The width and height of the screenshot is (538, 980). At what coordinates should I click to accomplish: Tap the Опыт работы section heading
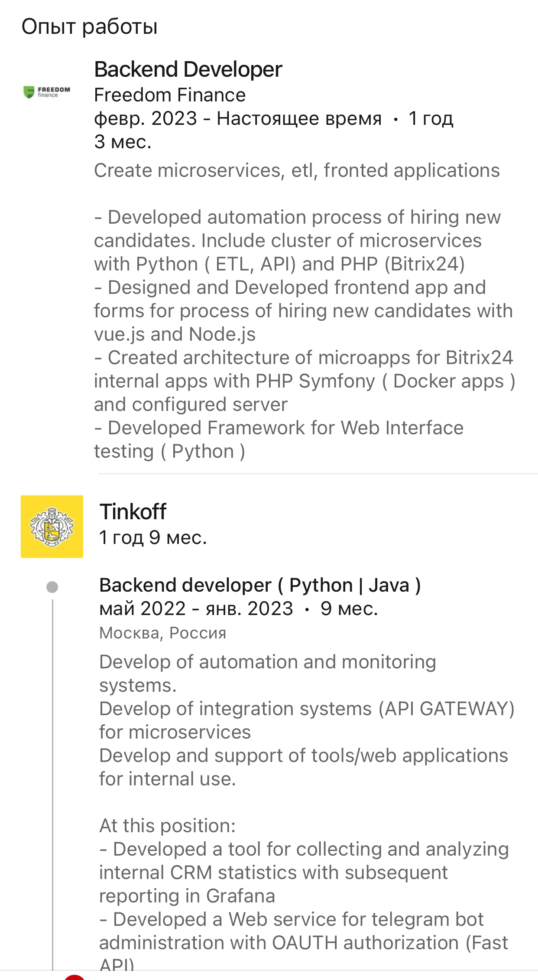[x=89, y=26]
